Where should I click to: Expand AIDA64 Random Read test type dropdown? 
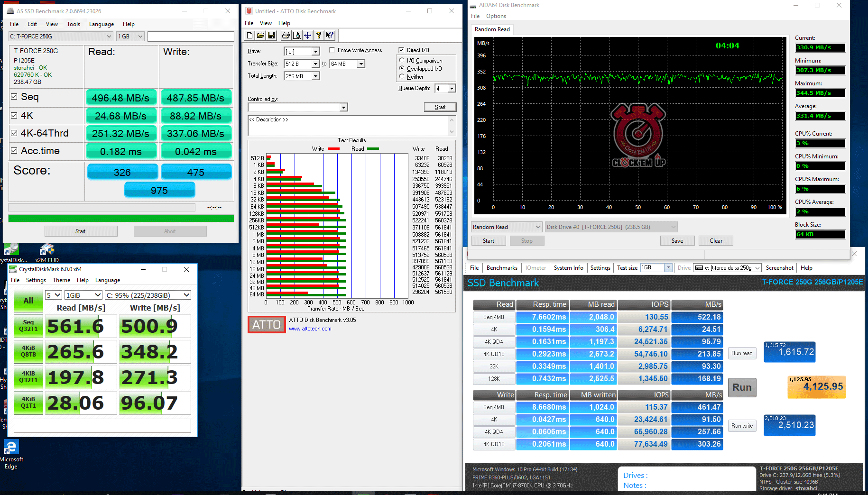[x=538, y=227]
